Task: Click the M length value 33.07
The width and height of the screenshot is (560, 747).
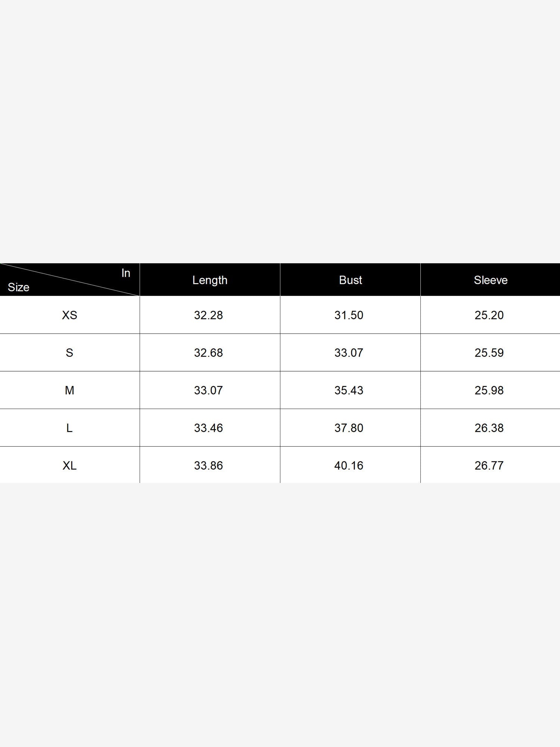Action: tap(208, 390)
